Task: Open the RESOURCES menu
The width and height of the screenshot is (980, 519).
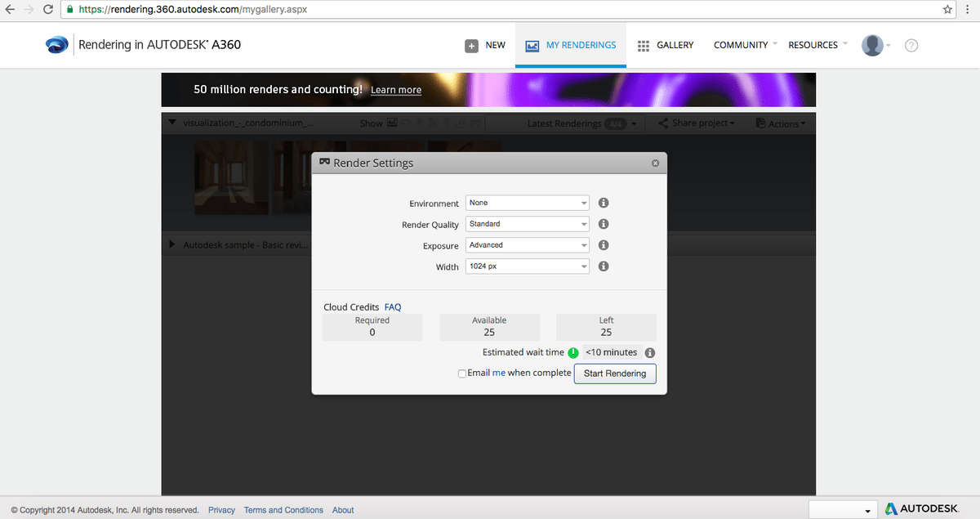Action: coord(817,46)
